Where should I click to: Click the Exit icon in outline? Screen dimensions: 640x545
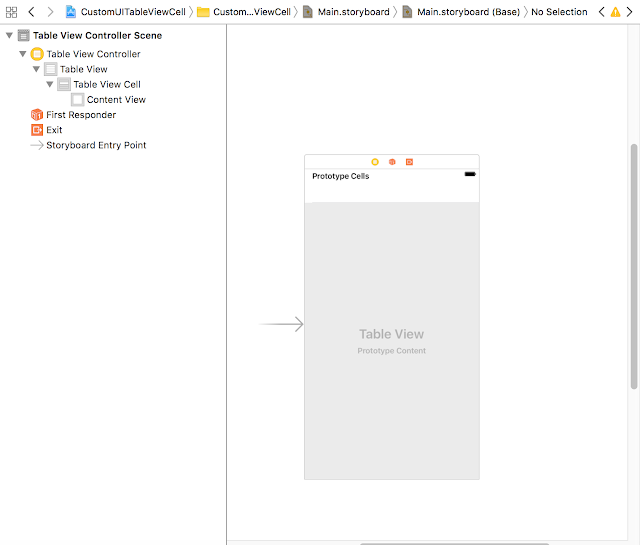(x=37, y=130)
